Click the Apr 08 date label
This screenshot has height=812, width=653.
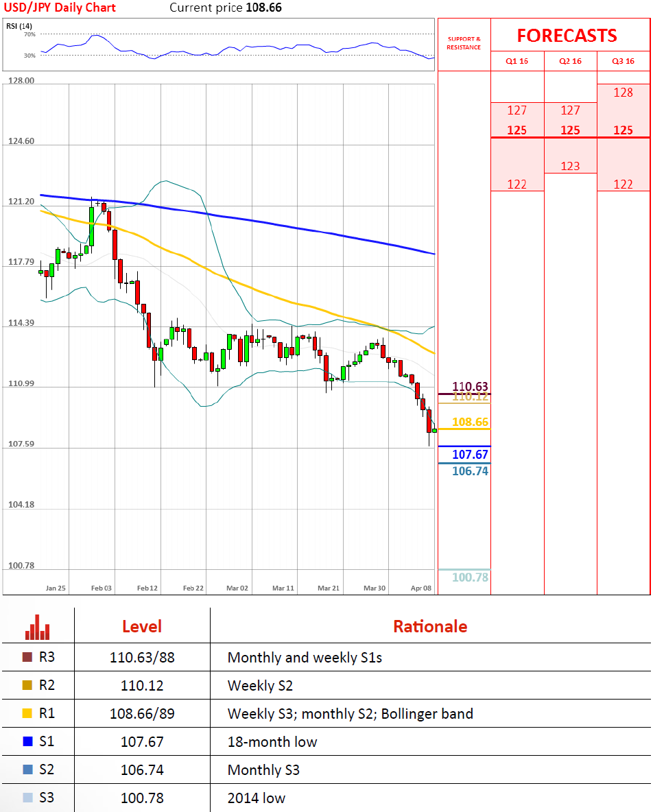point(421,588)
